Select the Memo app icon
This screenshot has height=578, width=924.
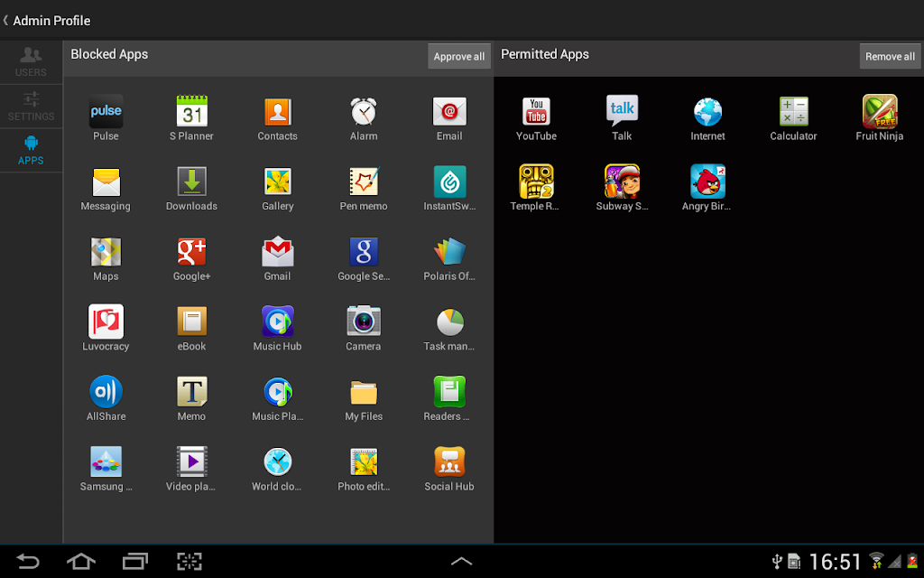click(x=192, y=392)
